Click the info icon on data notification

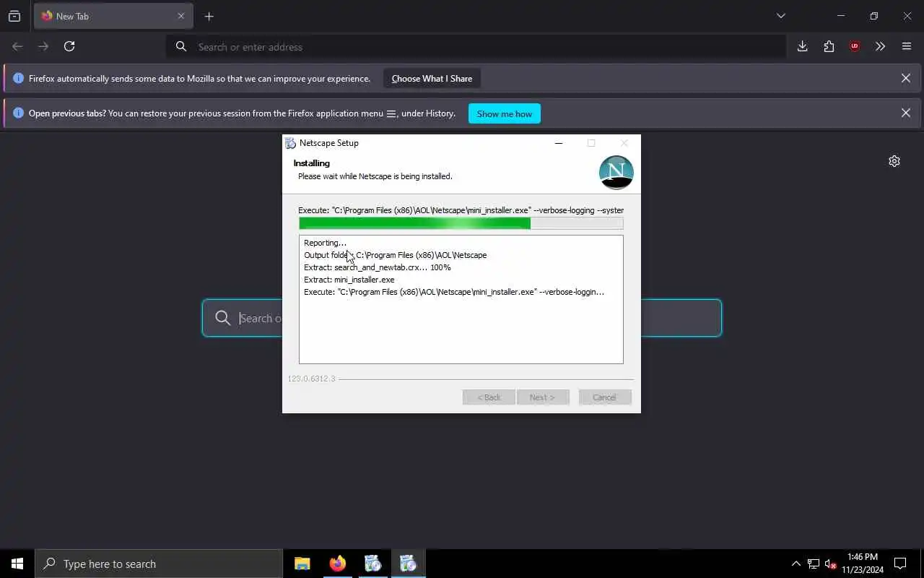point(19,78)
